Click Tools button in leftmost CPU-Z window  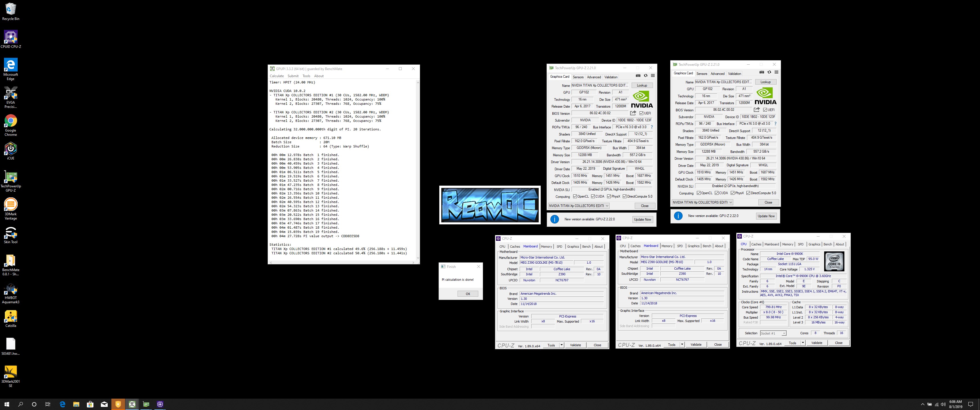tap(551, 345)
